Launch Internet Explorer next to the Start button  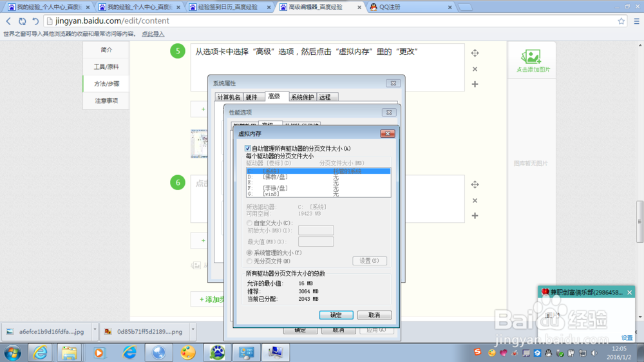pos(40,352)
